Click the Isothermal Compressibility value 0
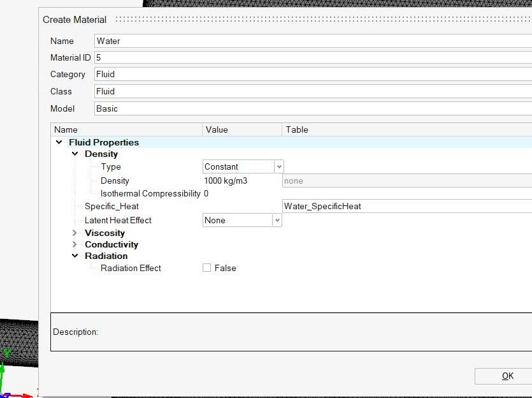This screenshot has width=532, height=398. (x=206, y=193)
